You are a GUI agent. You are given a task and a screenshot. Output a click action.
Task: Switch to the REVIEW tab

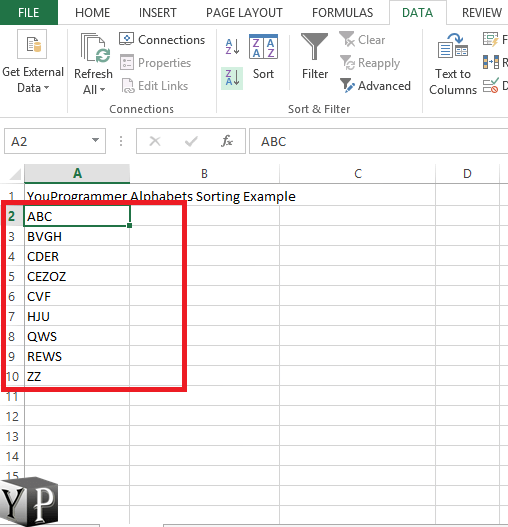click(x=481, y=12)
